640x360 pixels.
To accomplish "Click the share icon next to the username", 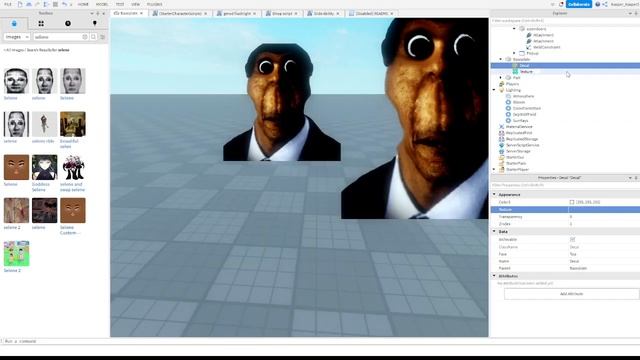I will (605, 4).
